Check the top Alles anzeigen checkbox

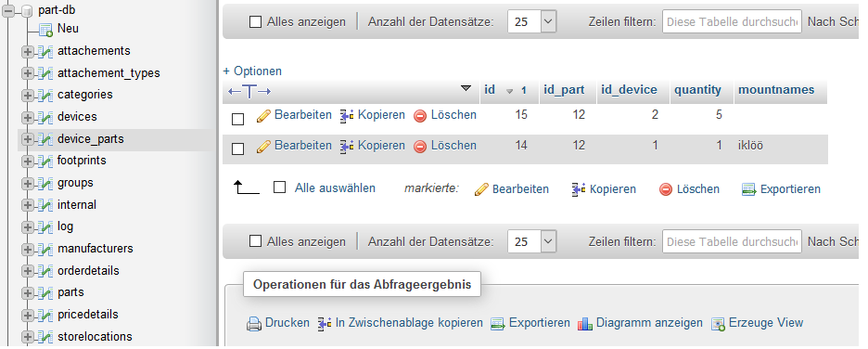[x=255, y=22]
